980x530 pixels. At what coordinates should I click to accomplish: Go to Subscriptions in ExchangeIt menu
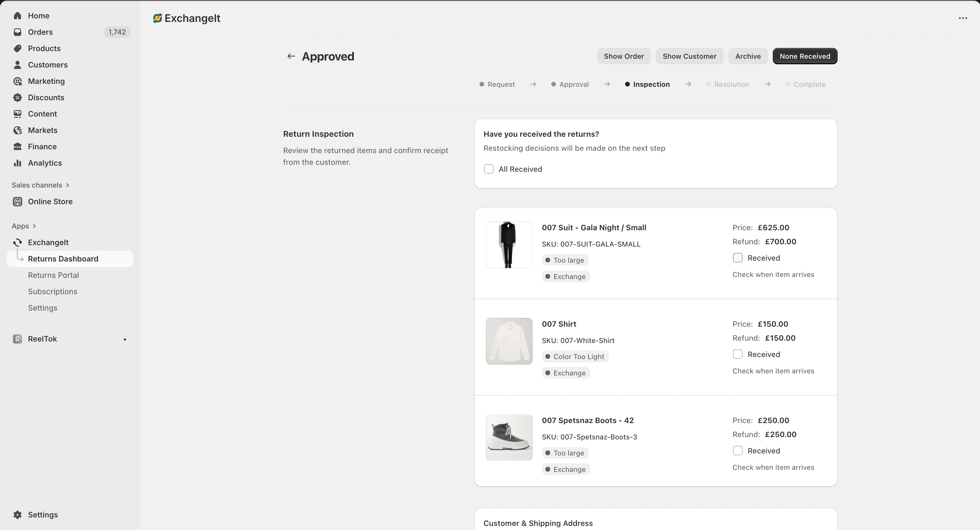click(53, 292)
